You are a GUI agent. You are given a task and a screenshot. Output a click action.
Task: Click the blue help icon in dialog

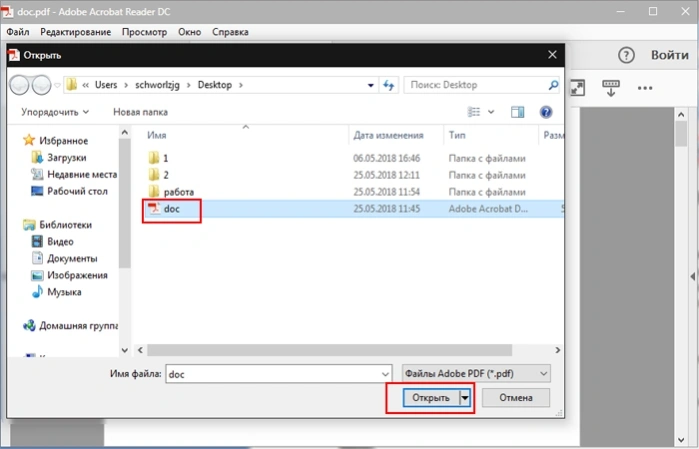(x=546, y=112)
